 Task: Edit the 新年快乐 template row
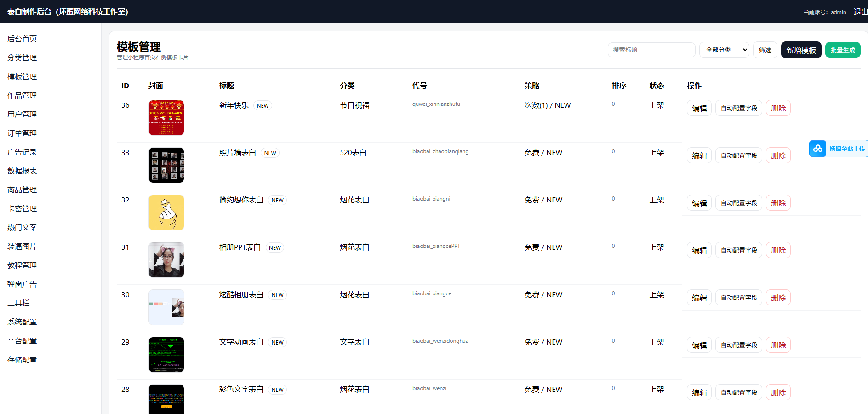699,108
